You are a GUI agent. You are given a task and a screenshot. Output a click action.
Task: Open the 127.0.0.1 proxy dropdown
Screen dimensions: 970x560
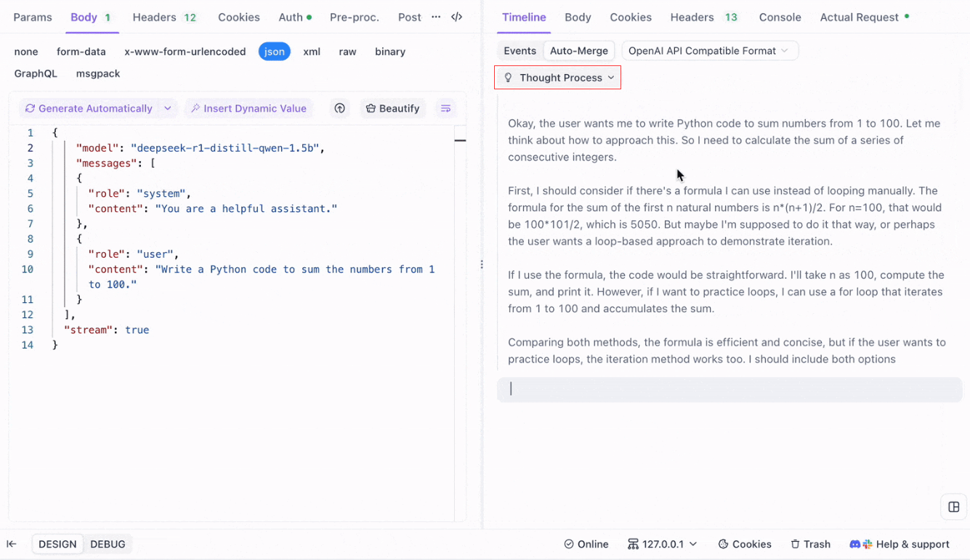tap(663, 544)
